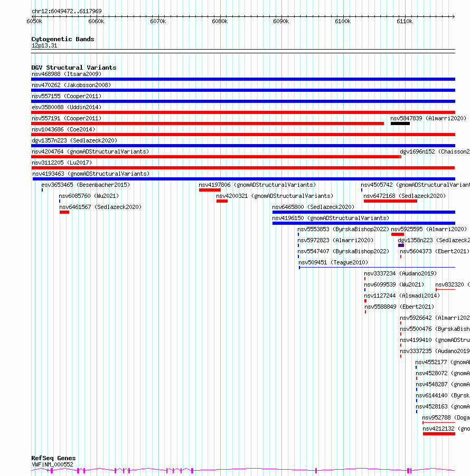Click nsv4199410 gnomAD label
The image size is (470, 476).
coord(435,340)
